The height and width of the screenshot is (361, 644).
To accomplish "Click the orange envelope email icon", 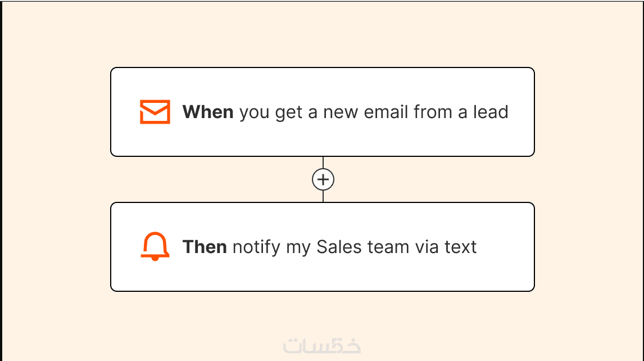I will 155,112.
